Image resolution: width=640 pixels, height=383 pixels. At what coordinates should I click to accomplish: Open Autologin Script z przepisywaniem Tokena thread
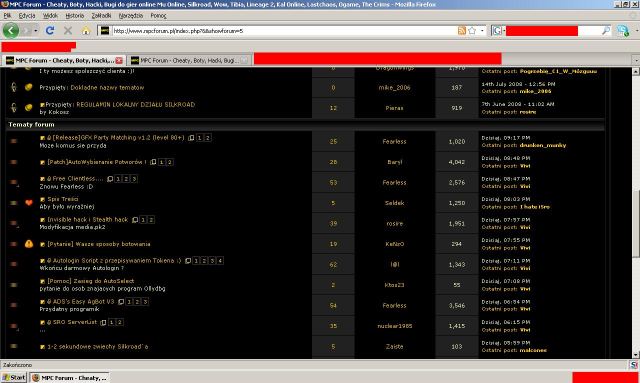[117, 261]
